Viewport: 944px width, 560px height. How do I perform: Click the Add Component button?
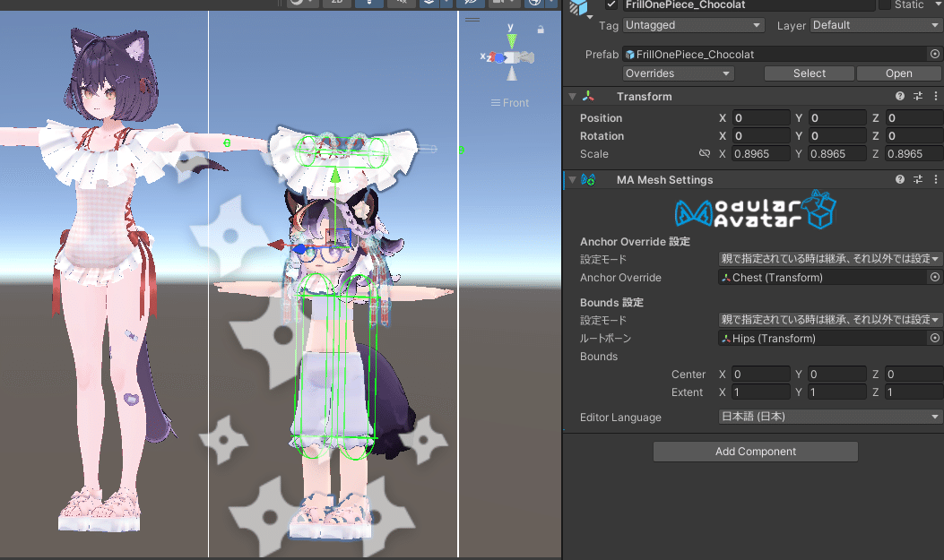pyautogui.click(x=756, y=451)
